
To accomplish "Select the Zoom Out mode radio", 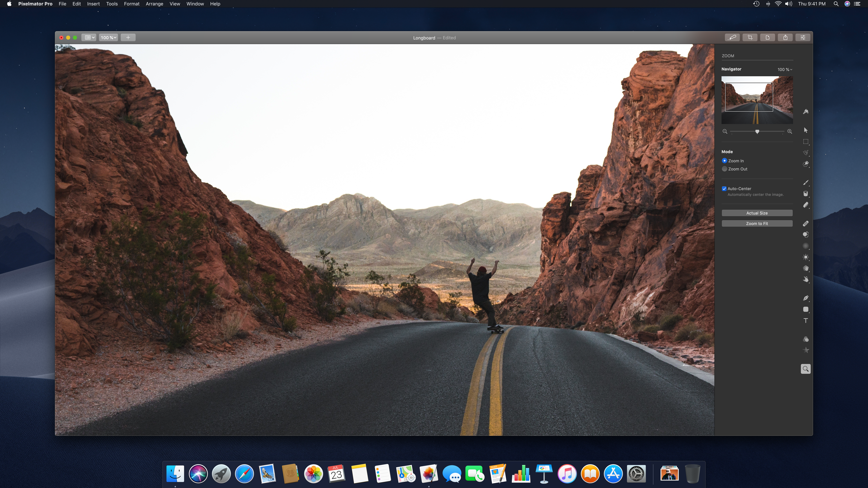I will 724,169.
